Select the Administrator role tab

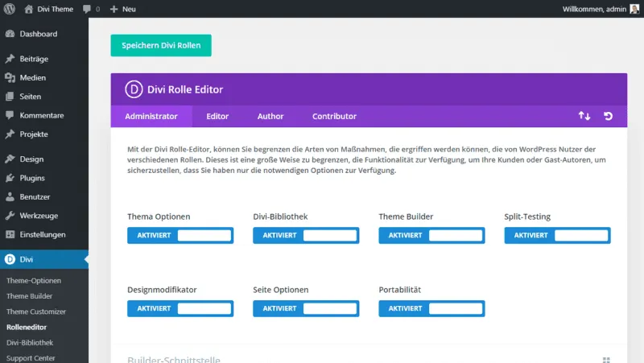click(x=151, y=116)
